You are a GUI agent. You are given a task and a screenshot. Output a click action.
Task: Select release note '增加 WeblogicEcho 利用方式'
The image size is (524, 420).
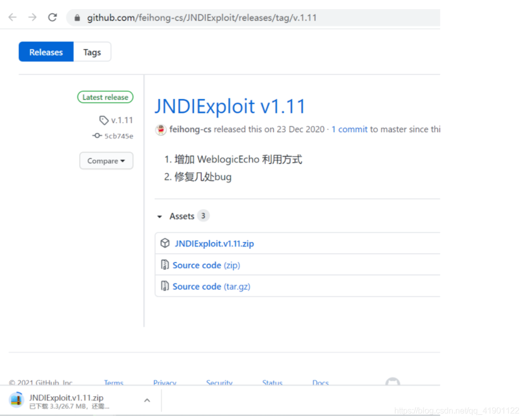coord(238,159)
